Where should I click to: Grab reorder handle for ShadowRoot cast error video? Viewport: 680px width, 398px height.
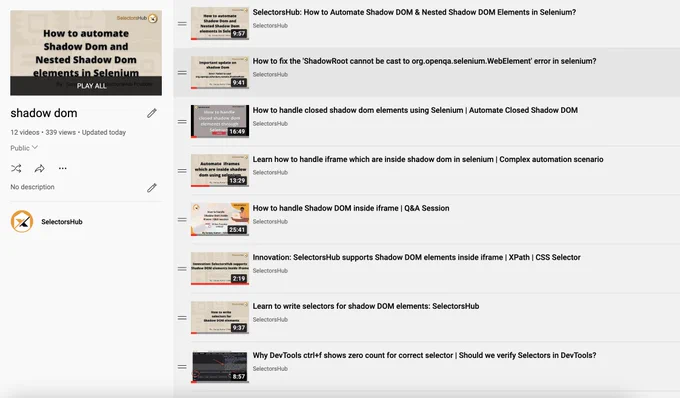point(182,72)
